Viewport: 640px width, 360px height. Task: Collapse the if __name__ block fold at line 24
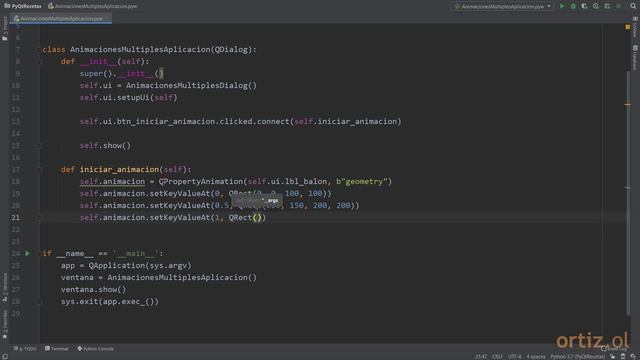pyautogui.click(x=40, y=253)
